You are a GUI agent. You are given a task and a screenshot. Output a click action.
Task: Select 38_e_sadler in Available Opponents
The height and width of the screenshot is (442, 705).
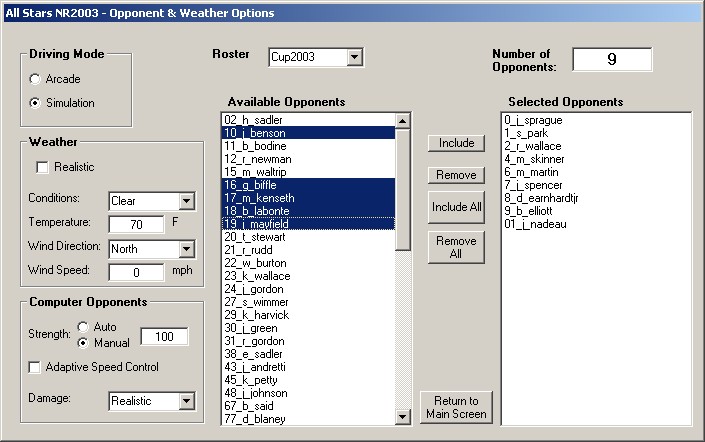[x=308, y=354]
